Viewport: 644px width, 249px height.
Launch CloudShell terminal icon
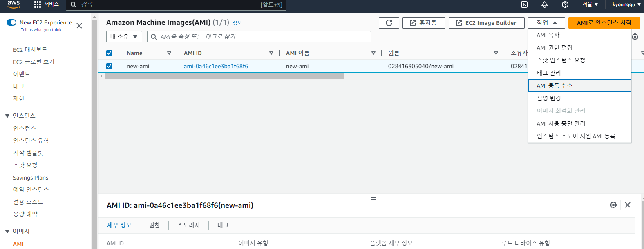click(524, 4)
